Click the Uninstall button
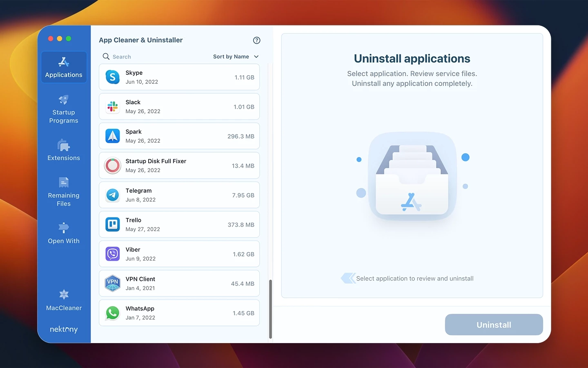This screenshot has width=588, height=368. point(494,324)
